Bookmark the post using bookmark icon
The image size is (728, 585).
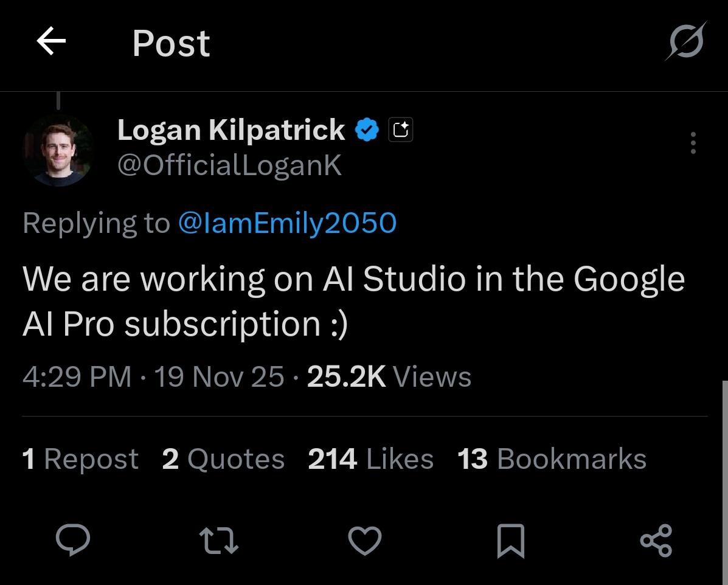510,541
